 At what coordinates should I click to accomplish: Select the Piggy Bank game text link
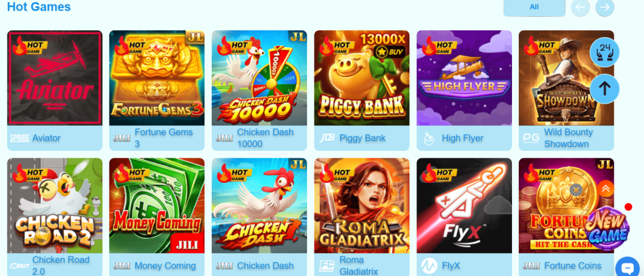362,138
